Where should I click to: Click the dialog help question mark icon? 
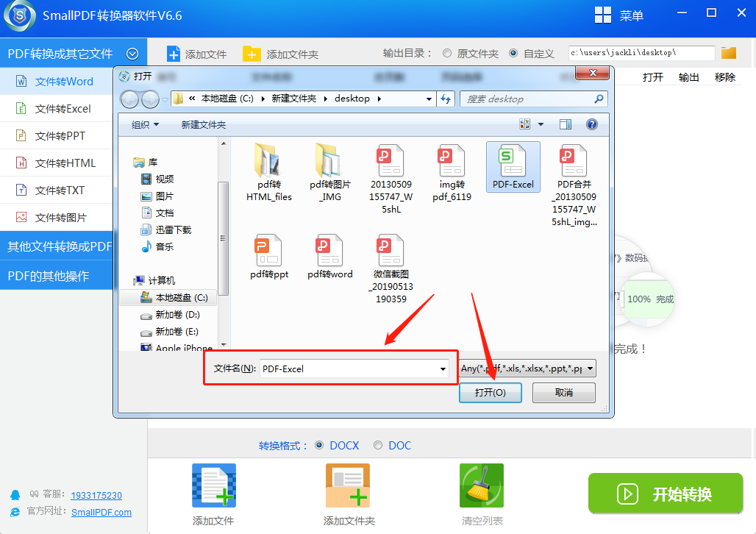[591, 124]
